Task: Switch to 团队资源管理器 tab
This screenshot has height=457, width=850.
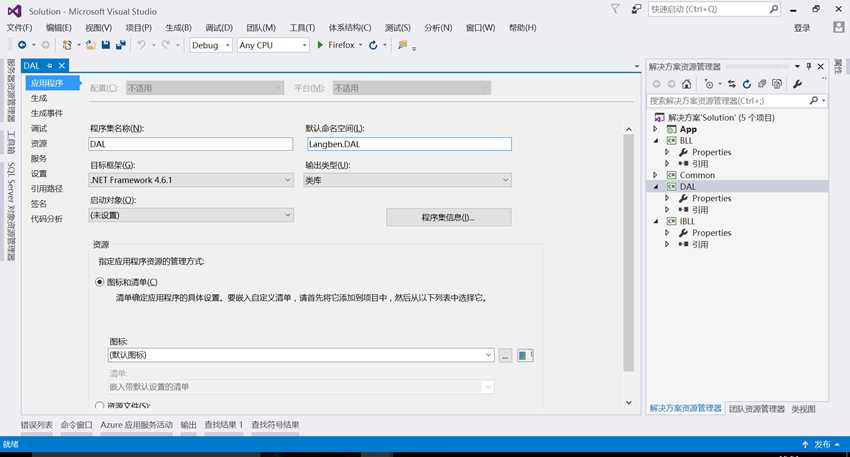Action: point(757,409)
